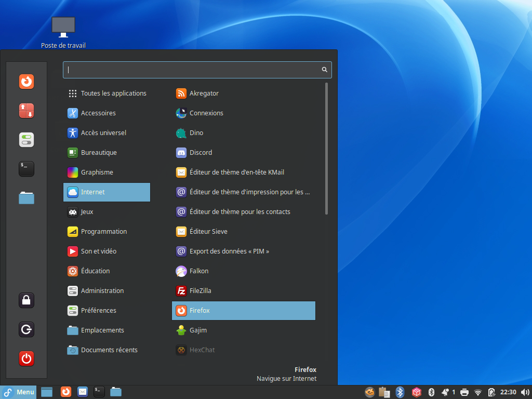Click the Menu button on the panel
The image size is (532, 399).
(x=18, y=392)
